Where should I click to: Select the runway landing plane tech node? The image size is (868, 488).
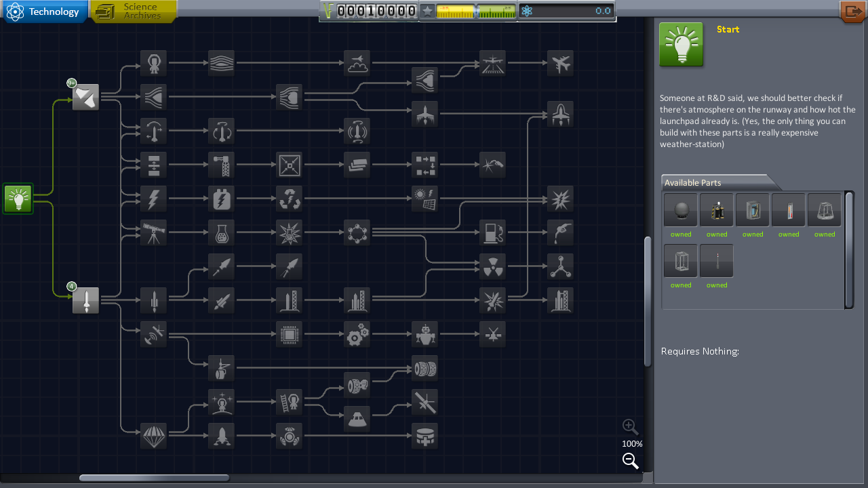492,63
